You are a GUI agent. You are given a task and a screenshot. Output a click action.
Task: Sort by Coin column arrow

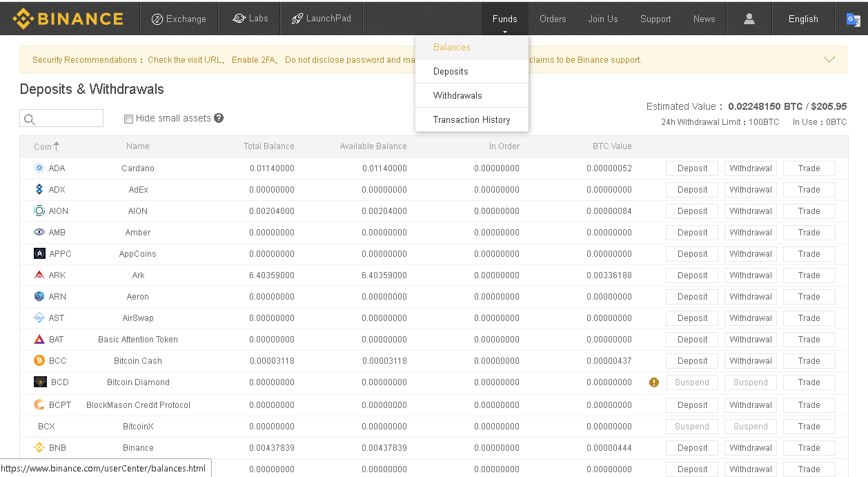(x=57, y=146)
